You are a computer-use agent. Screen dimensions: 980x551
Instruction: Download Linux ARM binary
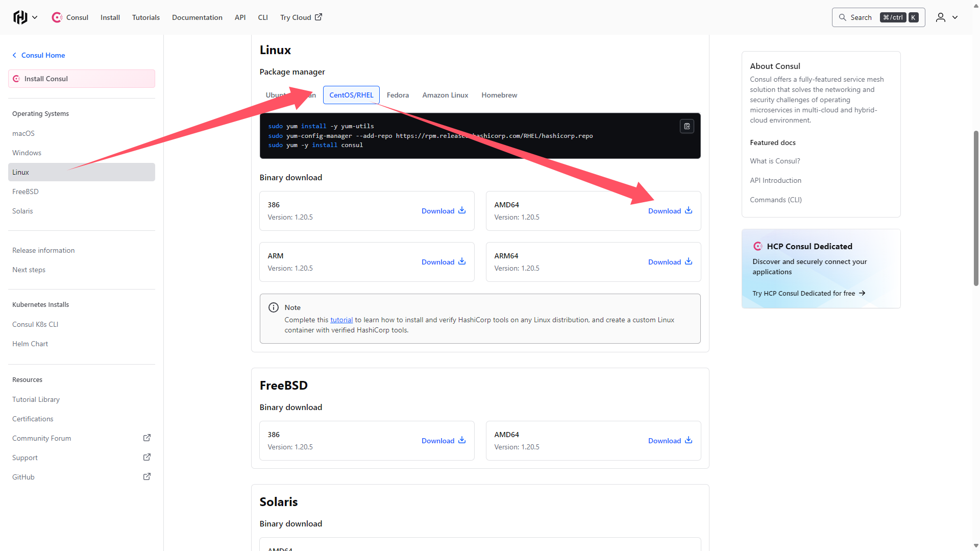coord(444,262)
